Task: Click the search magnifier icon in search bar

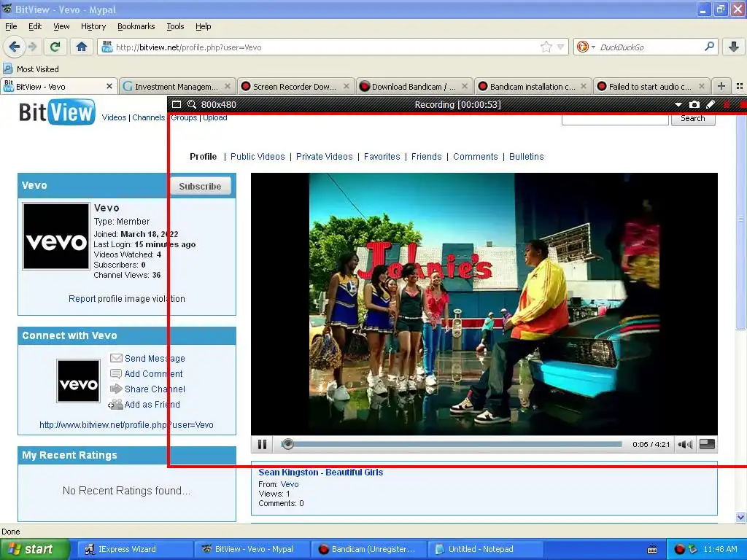Action: [x=709, y=46]
